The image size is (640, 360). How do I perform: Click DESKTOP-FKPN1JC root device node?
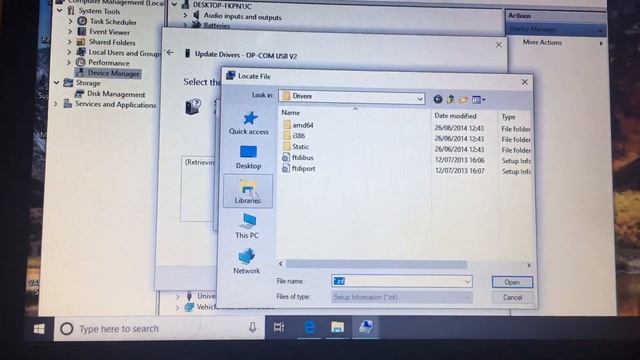point(222,6)
